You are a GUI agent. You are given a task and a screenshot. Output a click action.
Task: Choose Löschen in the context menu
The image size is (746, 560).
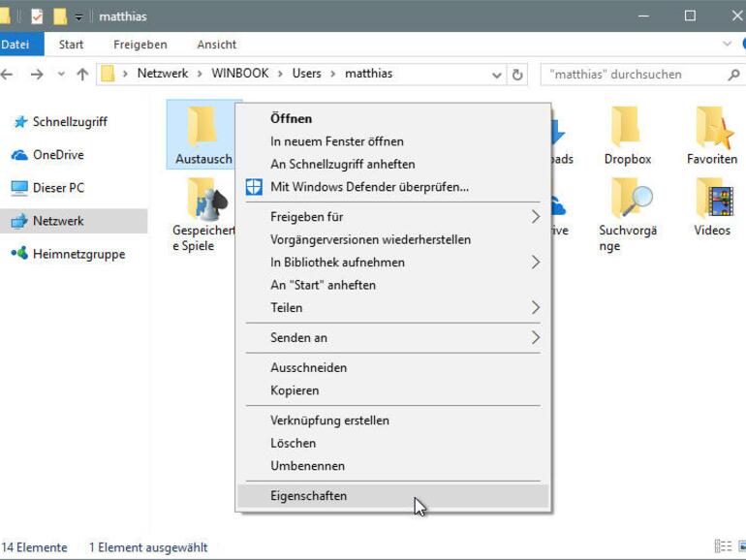tap(393, 444)
